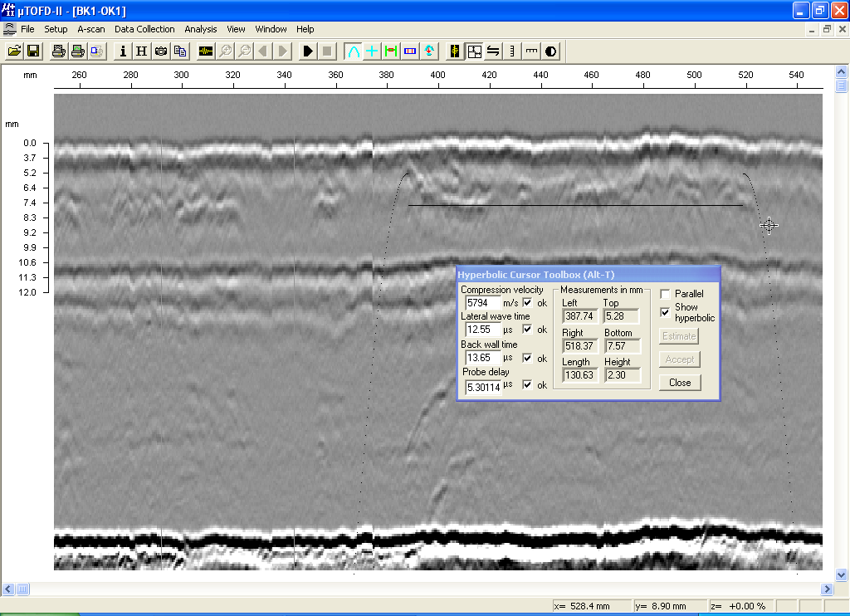Click the greyed print preview icon
The image size is (850, 616).
97,51
